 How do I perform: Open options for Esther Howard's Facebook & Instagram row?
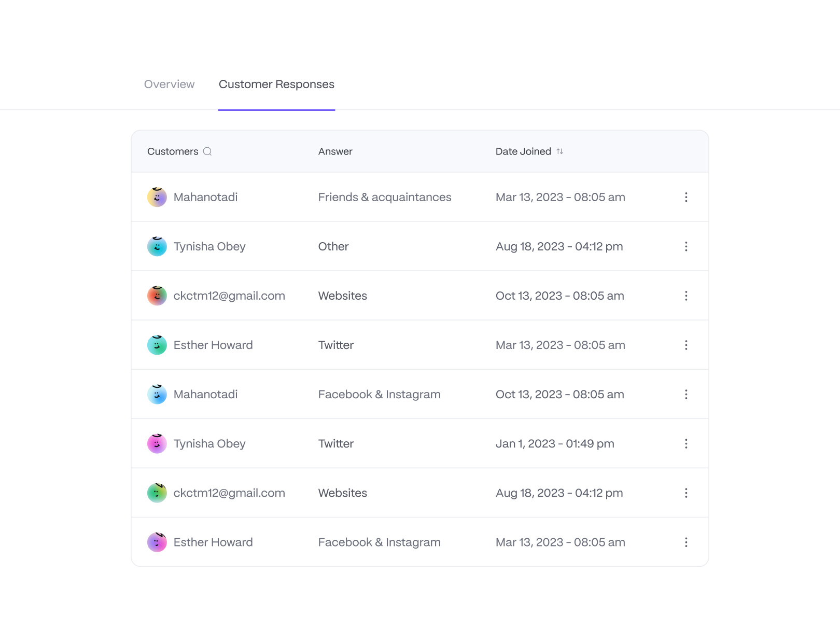tap(686, 542)
